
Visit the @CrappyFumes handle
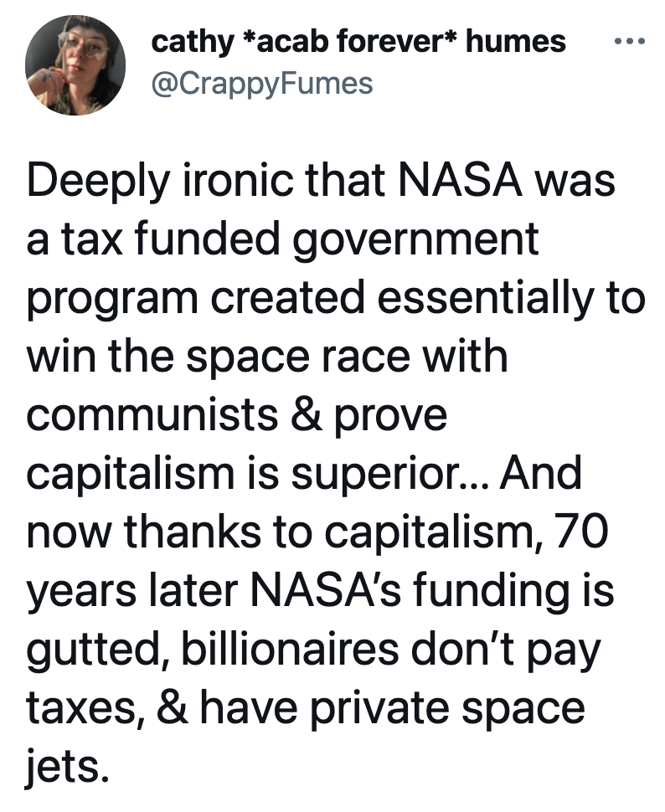[x=262, y=84]
